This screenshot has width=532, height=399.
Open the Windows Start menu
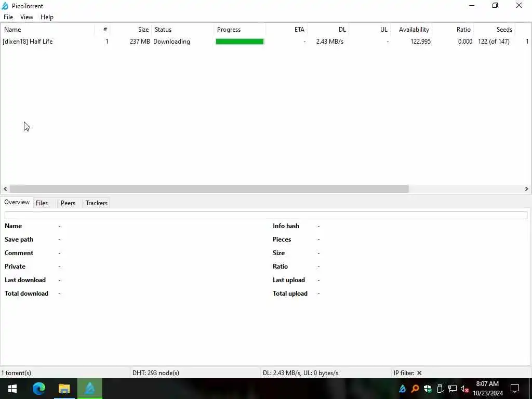tap(12, 389)
